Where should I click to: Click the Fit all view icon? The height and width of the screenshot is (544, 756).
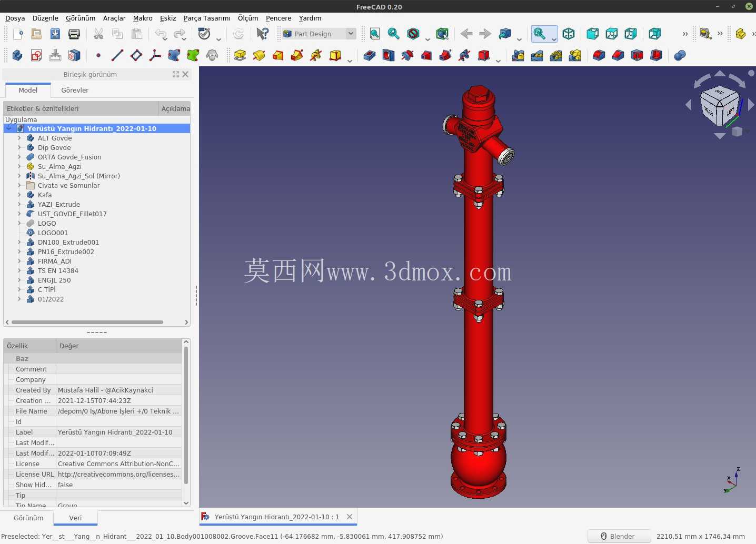pyautogui.click(x=375, y=34)
